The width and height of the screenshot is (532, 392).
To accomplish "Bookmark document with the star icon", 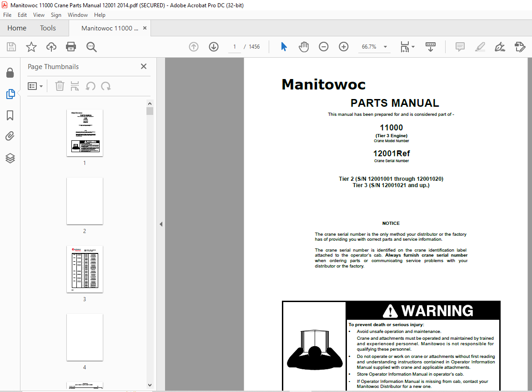I will (31, 47).
